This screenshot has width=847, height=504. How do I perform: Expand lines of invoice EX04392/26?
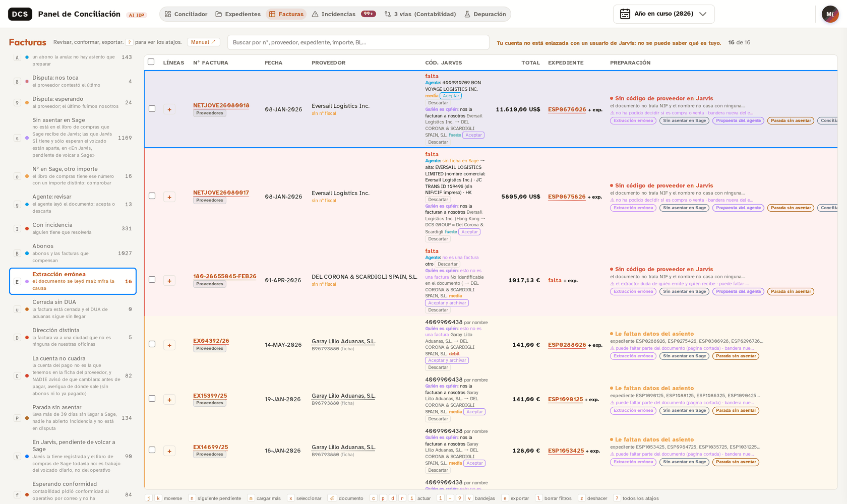tap(169, 345)
